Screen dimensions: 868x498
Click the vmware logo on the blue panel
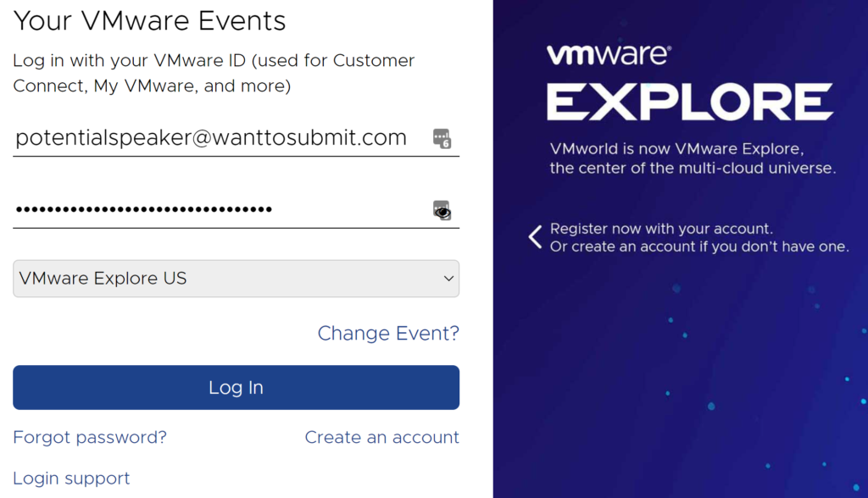coord(609,55)
